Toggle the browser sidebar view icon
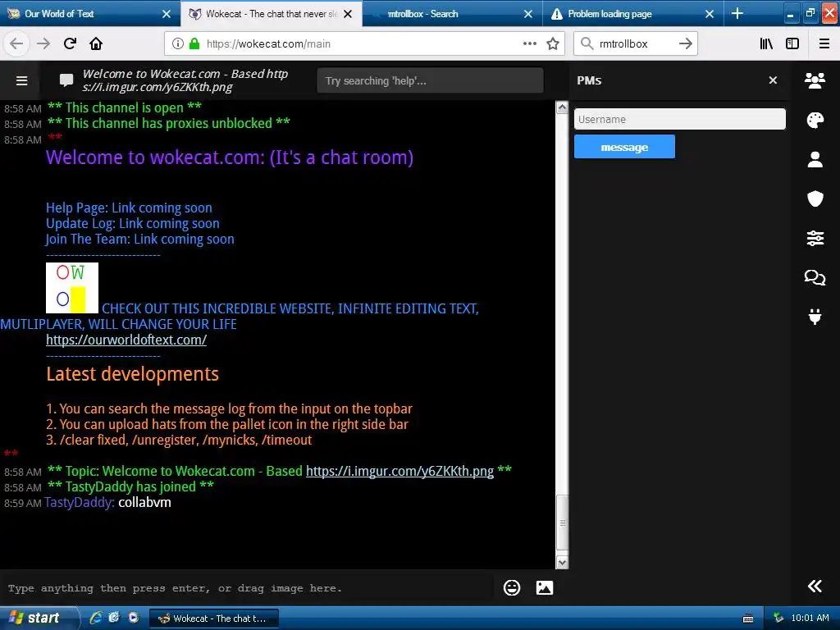This screenshot has height=630, width=840. [x=792, y=44]
